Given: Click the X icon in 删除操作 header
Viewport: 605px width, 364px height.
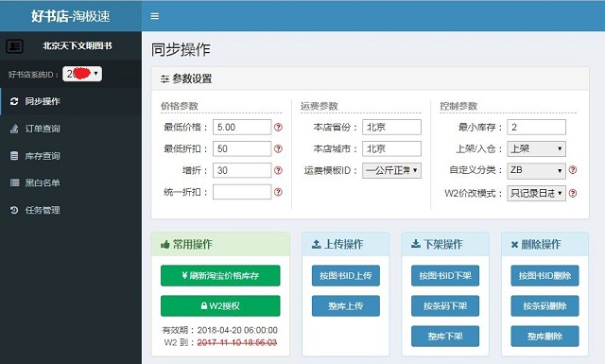Looking at the screenshot, I should tap(514, 244).
